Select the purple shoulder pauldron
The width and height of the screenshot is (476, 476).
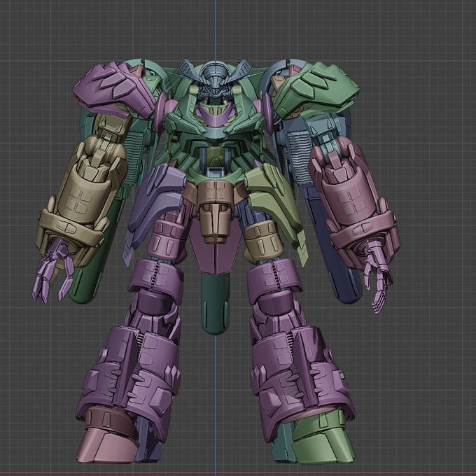click(114, 90)
